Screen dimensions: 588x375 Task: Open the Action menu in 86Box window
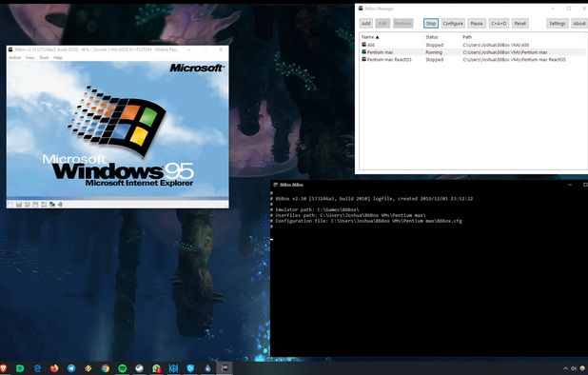point(15,57)
